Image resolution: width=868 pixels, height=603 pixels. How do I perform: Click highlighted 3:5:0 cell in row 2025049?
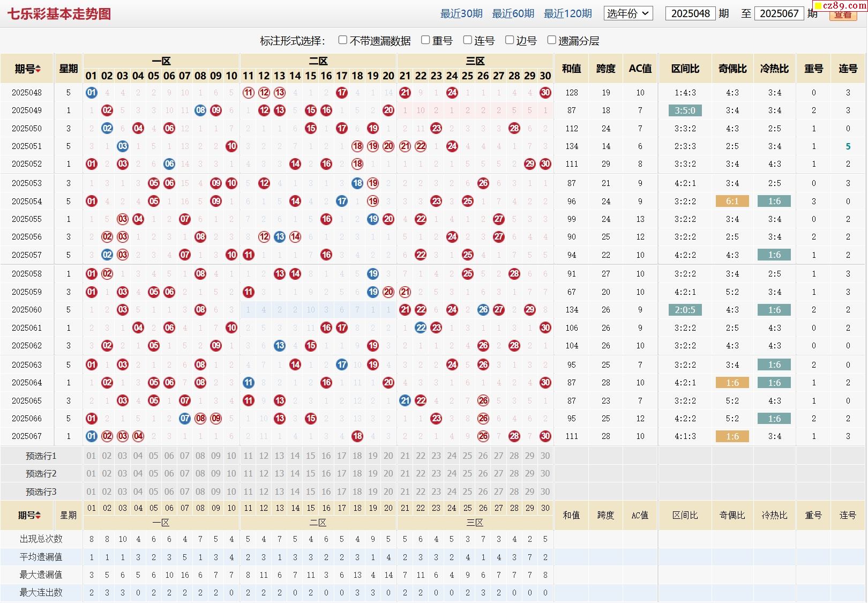click(x=685, y=111)
